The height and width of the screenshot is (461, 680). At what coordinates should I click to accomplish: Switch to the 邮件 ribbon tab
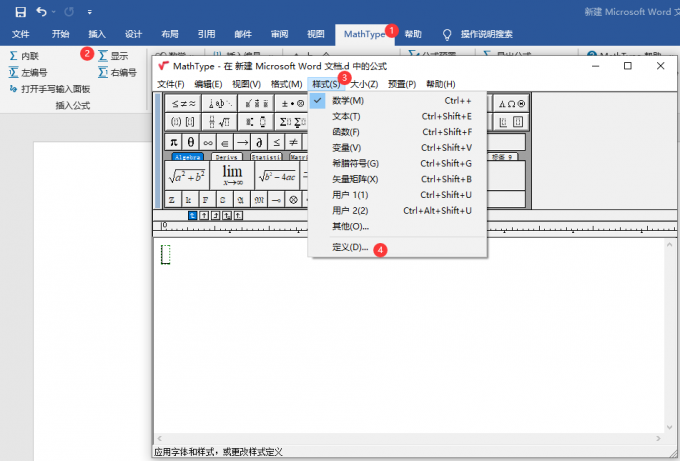click(243, 34)
